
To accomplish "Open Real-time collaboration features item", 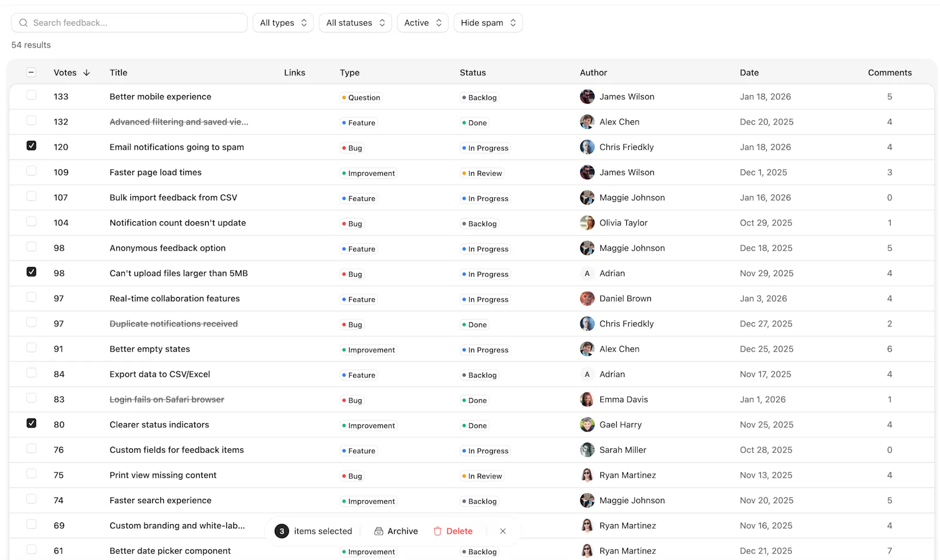I will tap(174, 299).
